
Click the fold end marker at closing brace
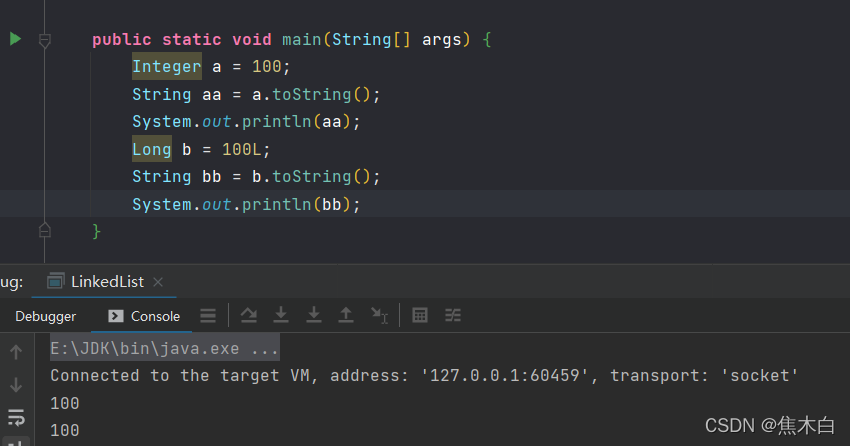pos(44,231)
